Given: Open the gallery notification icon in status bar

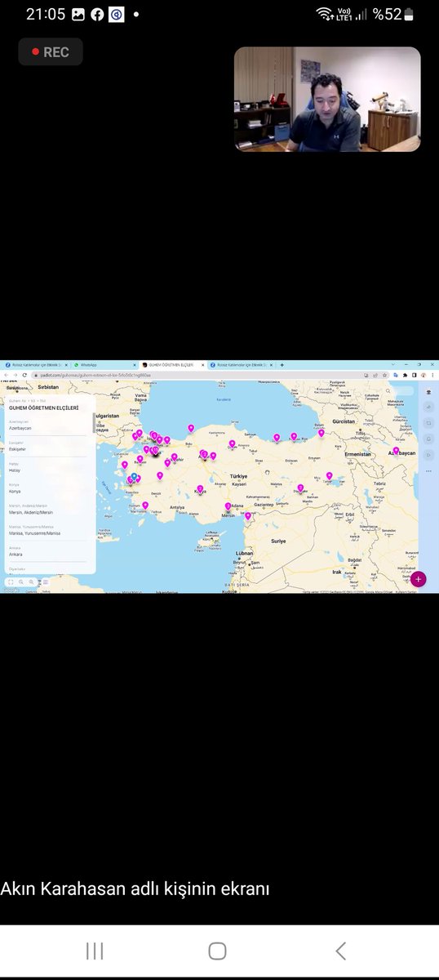Looking at the screenshot, I should pyautogui.click(x=78, y=14).
